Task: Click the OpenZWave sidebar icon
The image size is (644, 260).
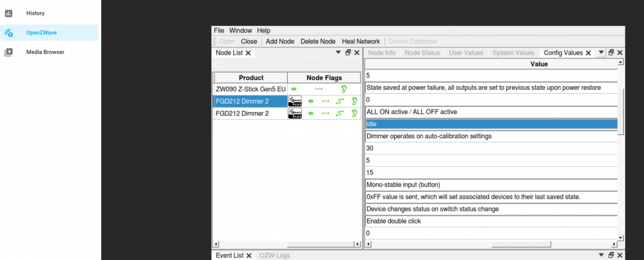Action: (9, 32)
